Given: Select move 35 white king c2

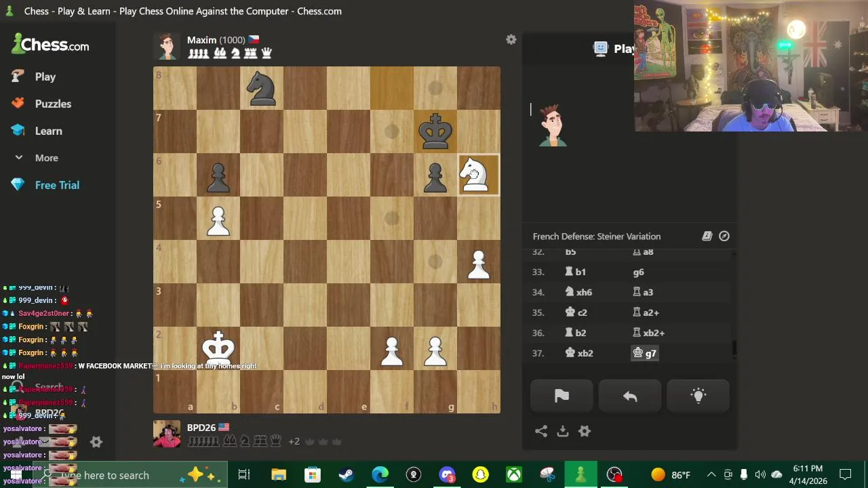Looking at the screenshot, I should (576, 312).
